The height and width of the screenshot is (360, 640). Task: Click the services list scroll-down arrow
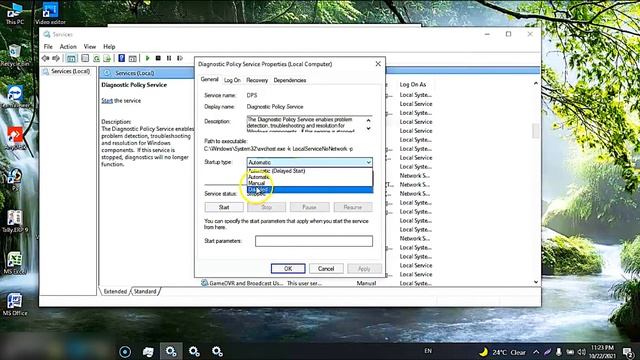536,282
